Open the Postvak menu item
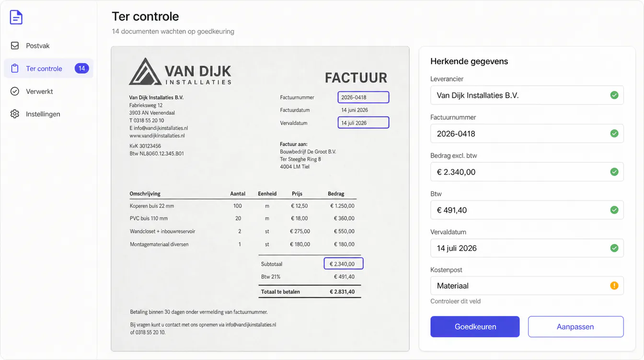644x360 pixels. 48,45
